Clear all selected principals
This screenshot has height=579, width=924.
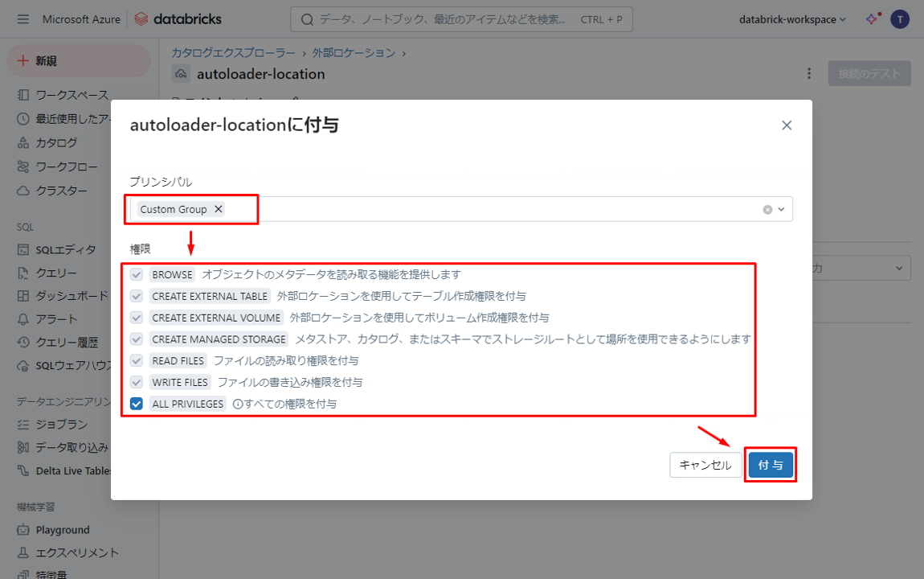[x=767, y=209]
